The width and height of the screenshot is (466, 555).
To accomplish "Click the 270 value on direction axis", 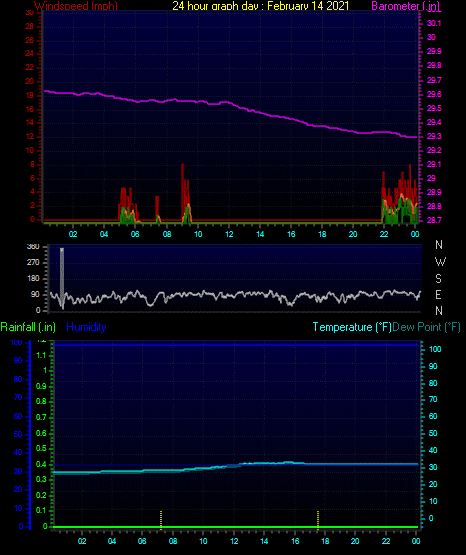I will coord(33,263).
